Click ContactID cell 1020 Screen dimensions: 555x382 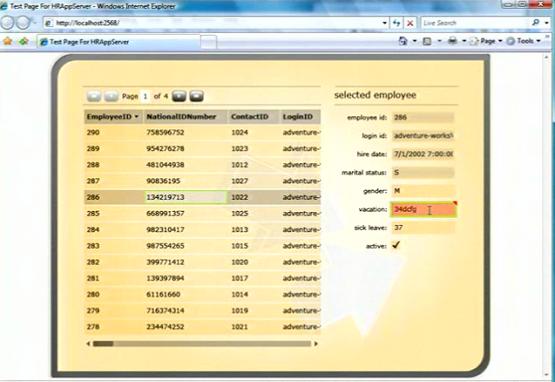click(x=253, y=262)
